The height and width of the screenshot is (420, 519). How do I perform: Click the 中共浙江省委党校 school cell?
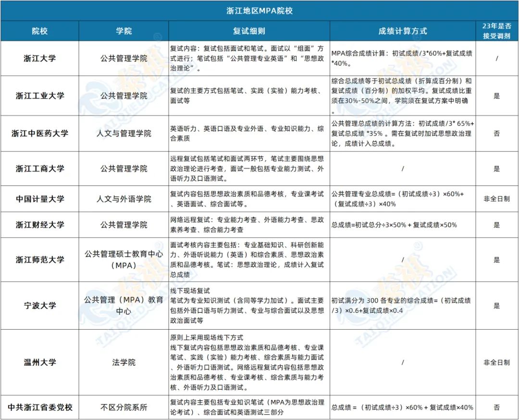(x=40, y=408)
